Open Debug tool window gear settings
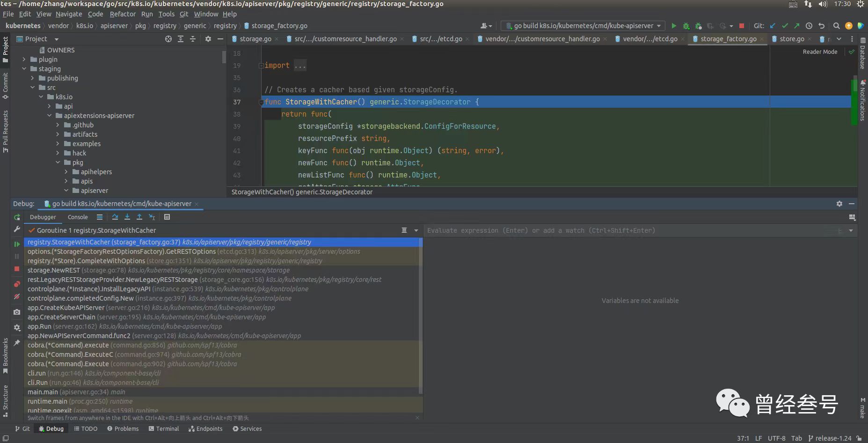 839,204
